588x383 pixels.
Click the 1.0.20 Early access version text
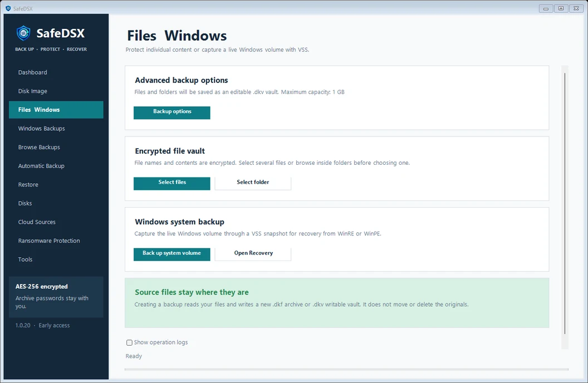[x=42, y=325]
